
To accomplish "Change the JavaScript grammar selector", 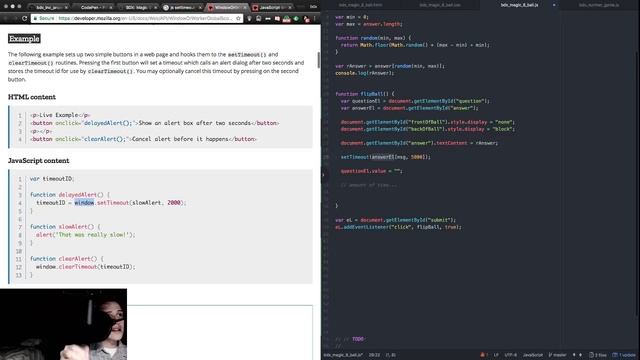I will pyautogui.click(x=533, y=355).
